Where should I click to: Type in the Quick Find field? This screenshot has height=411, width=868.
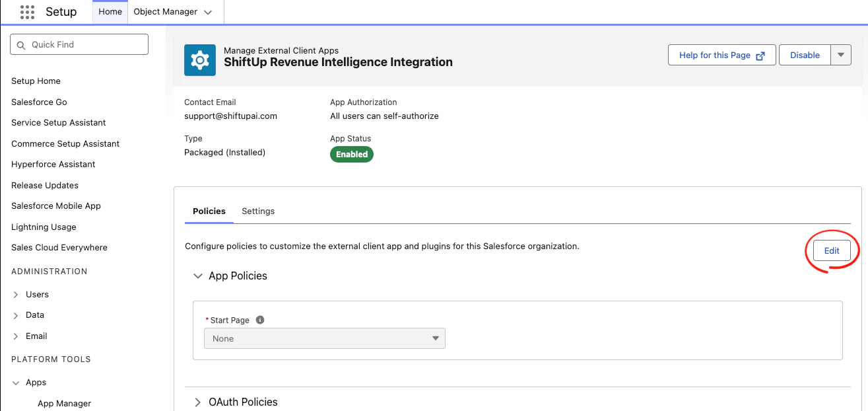[x=86, y=45]
